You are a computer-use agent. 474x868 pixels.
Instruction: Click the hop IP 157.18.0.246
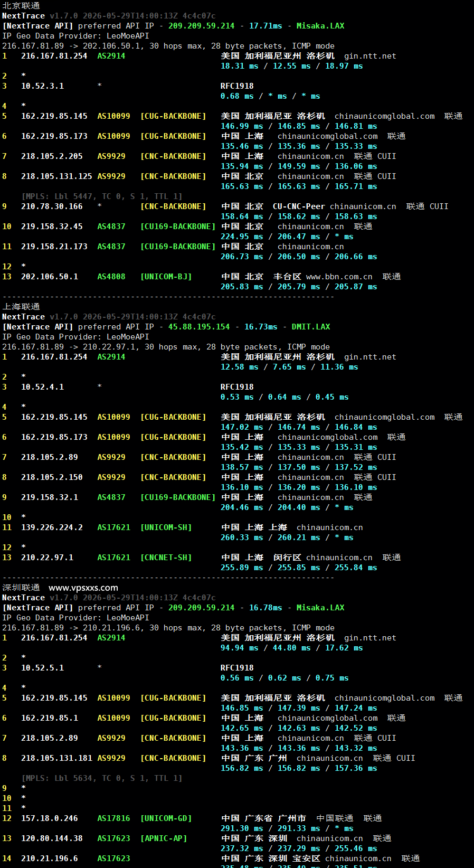[x=50, y=818]
